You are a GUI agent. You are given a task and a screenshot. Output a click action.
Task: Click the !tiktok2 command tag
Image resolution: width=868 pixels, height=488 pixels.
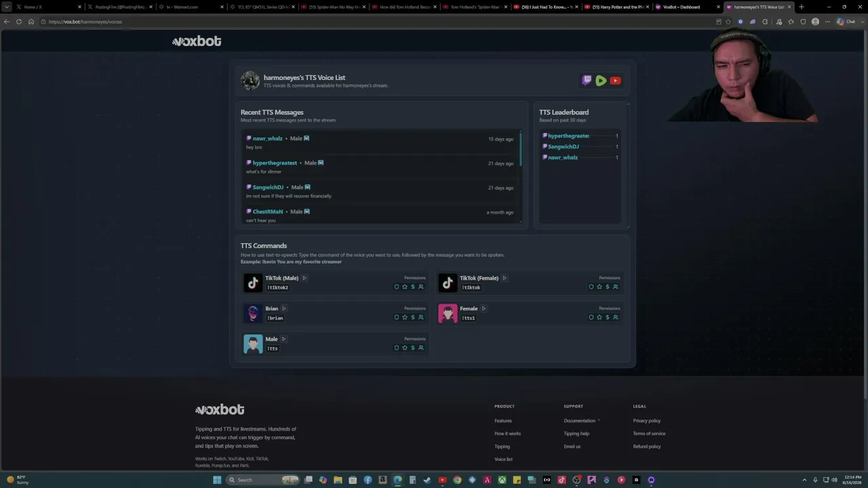tap(277, 287)
